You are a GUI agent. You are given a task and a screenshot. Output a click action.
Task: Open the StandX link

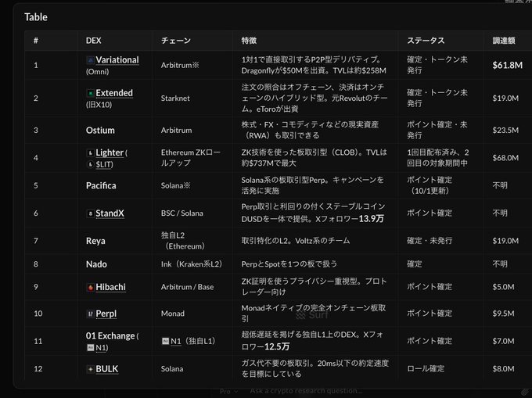[110, 213]
